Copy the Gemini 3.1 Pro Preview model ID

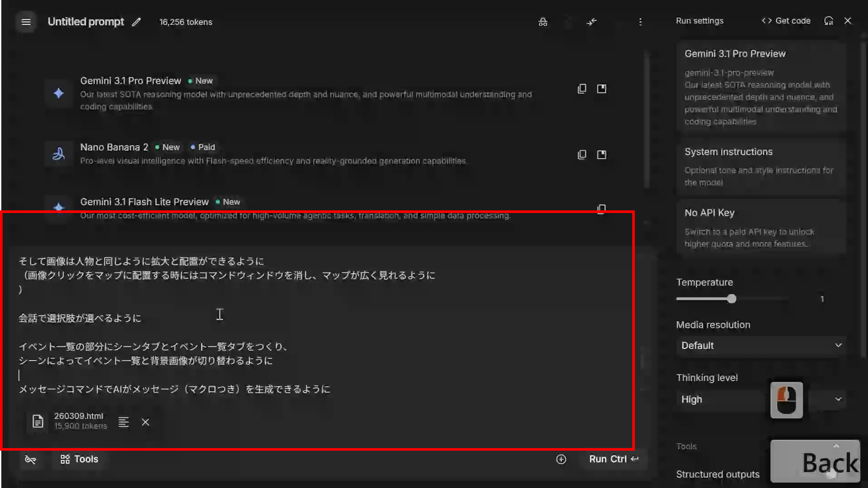(x=582, y=88)
